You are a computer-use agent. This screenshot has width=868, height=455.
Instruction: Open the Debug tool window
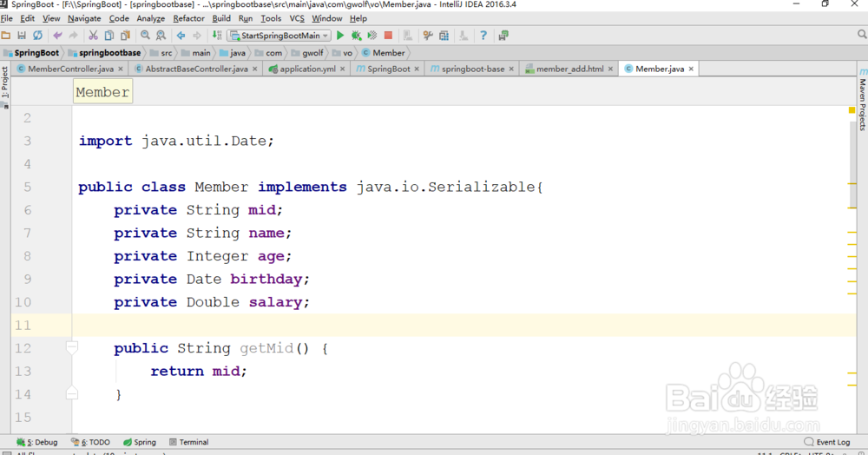[x=37, y=442]
